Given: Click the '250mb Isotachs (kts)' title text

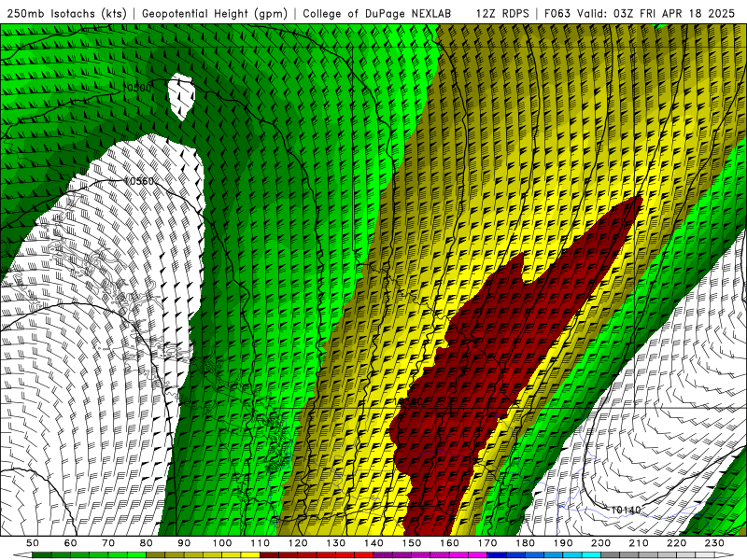Looking at the screenshot, I should pos(66,14).
